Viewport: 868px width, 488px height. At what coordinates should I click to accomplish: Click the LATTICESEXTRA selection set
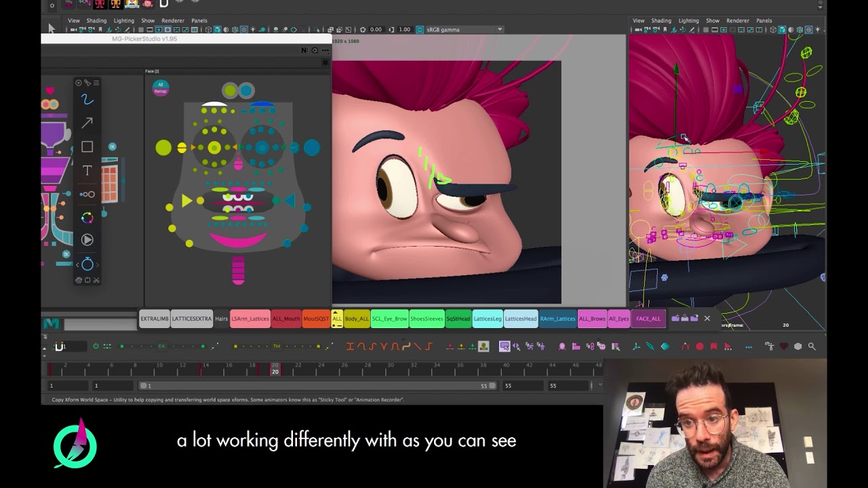click(x=192, y=319)
